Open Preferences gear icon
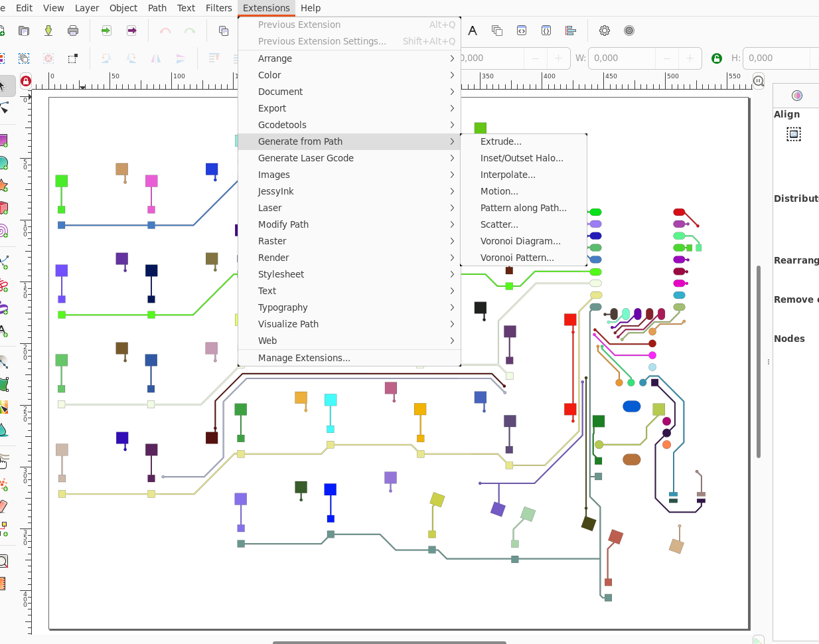 tap(605, 31)
